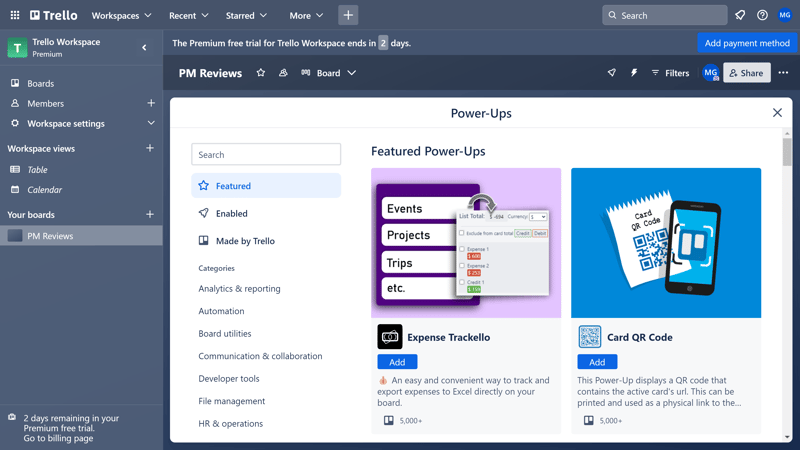Go to Trello home logo

54,15
